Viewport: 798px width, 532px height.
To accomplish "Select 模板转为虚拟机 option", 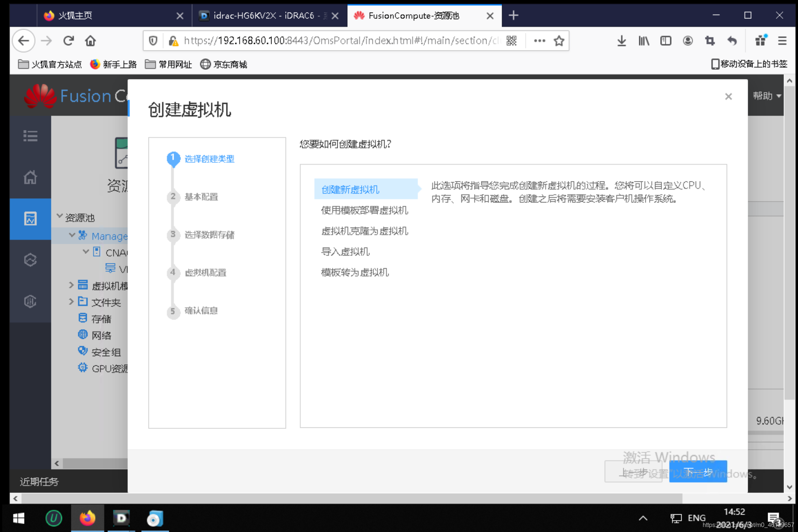I will (355, 272).
